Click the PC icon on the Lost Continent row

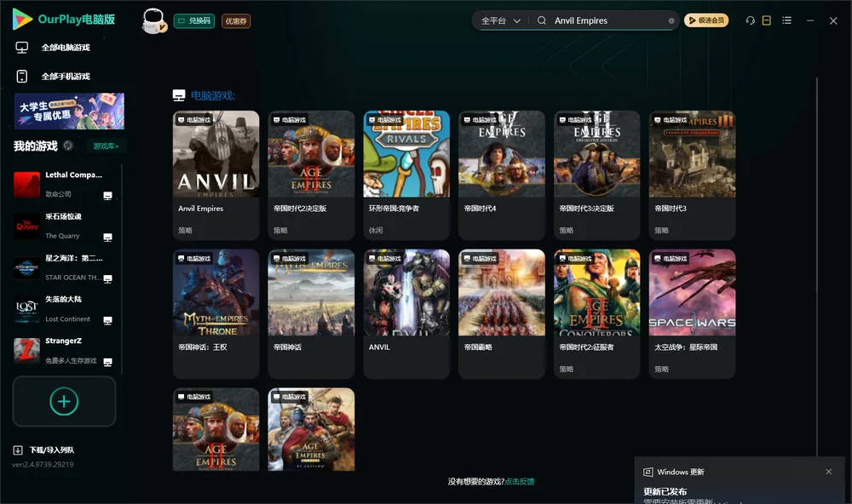pyautogui.click(x=107, y=320)
